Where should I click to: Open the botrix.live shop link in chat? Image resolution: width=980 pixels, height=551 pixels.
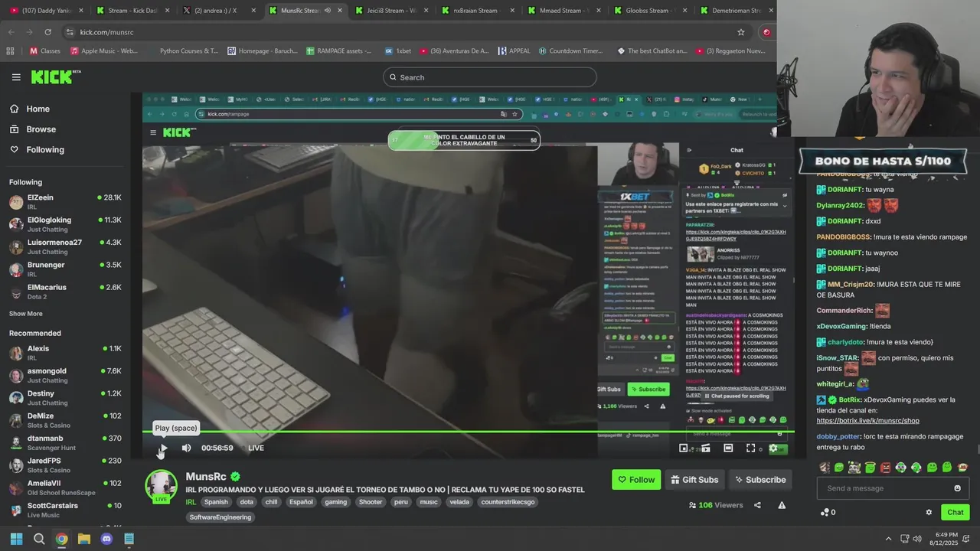coord(867,420)
